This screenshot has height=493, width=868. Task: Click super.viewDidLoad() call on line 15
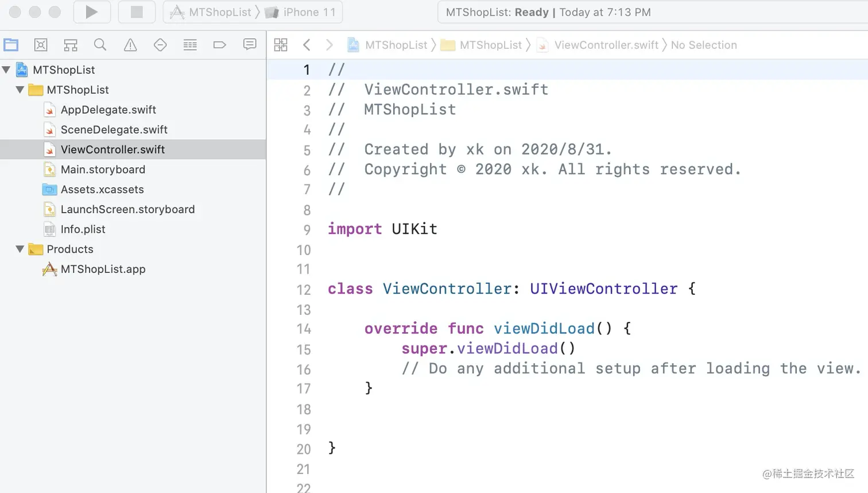point(488,348)
